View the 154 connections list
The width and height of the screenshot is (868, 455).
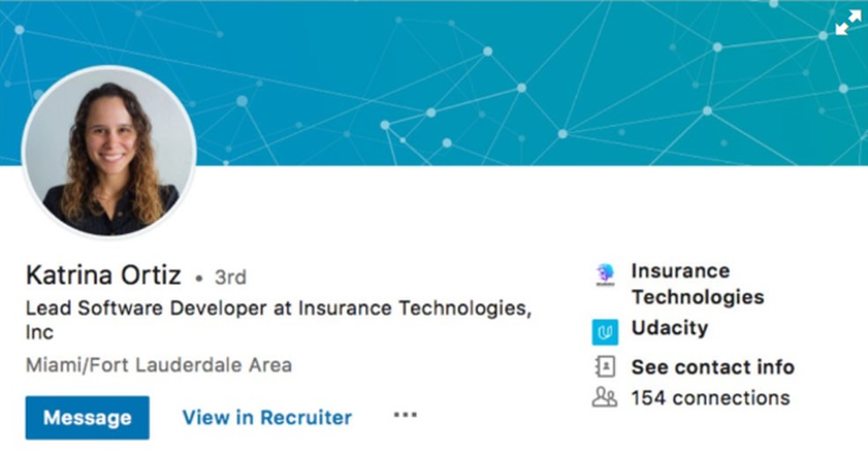(710, 398)
